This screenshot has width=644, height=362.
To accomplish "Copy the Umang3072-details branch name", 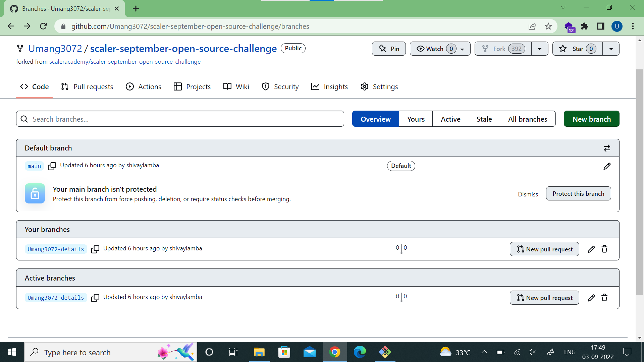I will point(95,249).
